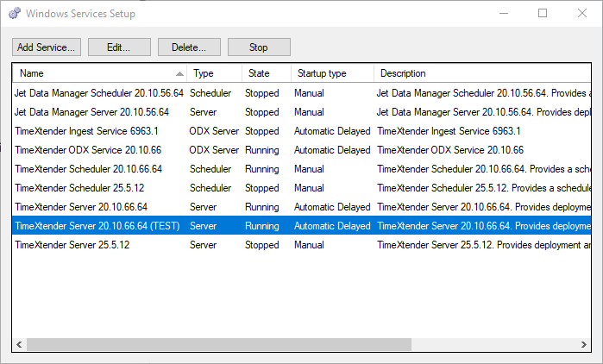Select TimeXtender Ingest Service 6963.1 row
The image size is (603, 364).
coord(302,131)
